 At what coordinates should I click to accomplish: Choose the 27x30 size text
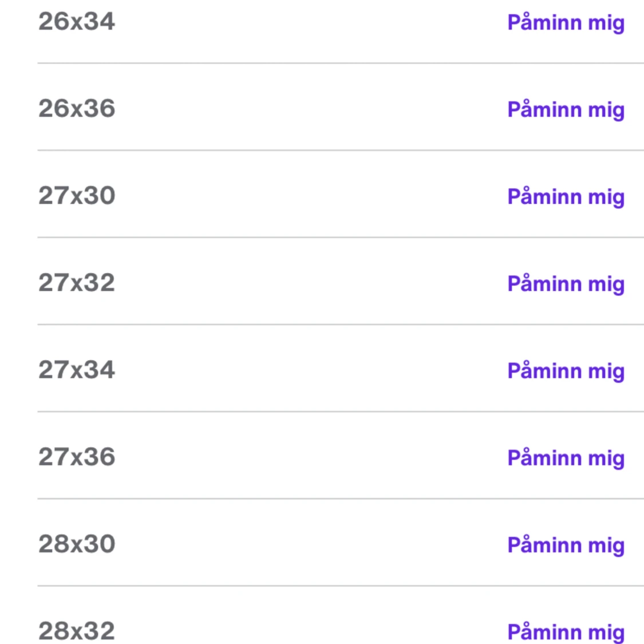point(77,196)
